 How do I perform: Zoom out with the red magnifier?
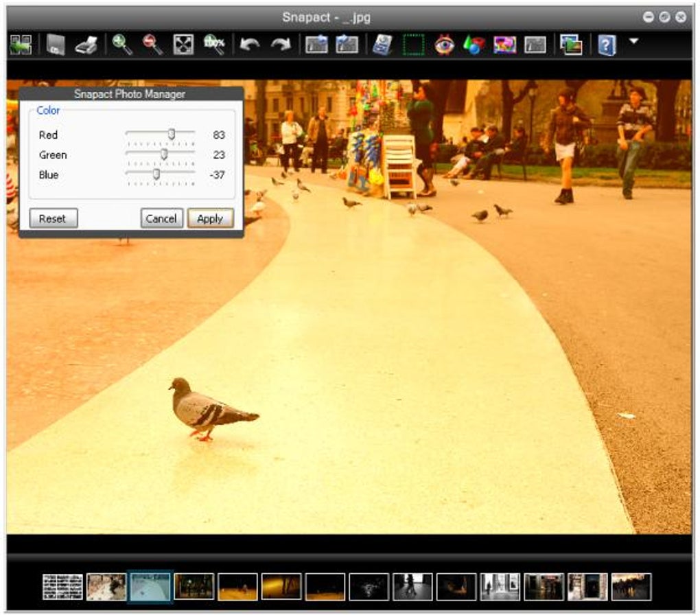(152, 45)
